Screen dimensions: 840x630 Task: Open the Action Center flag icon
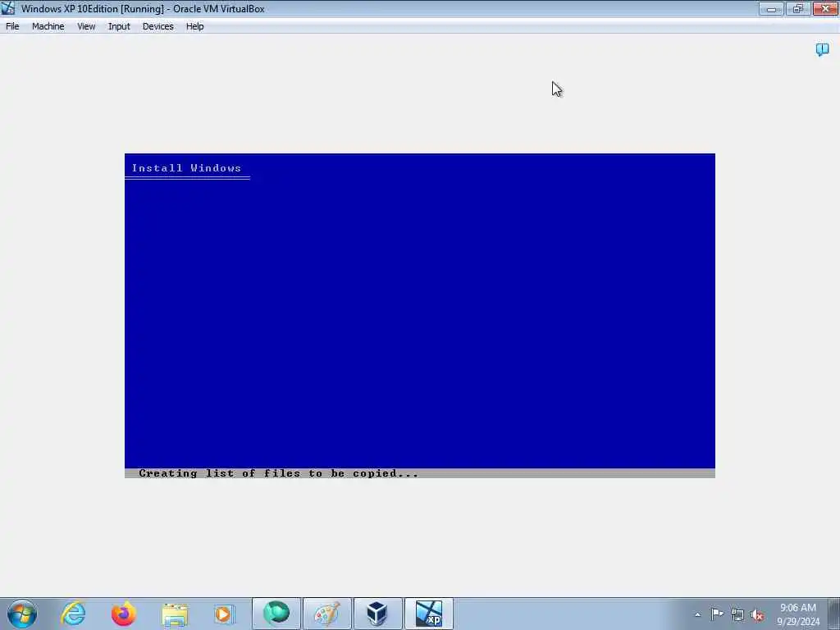tap(717, 614)
